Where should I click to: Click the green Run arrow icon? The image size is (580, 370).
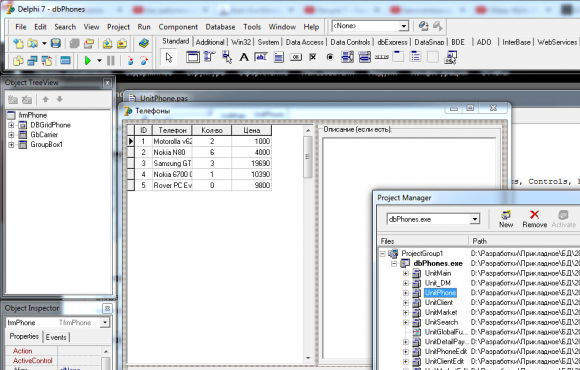[88, 60]
